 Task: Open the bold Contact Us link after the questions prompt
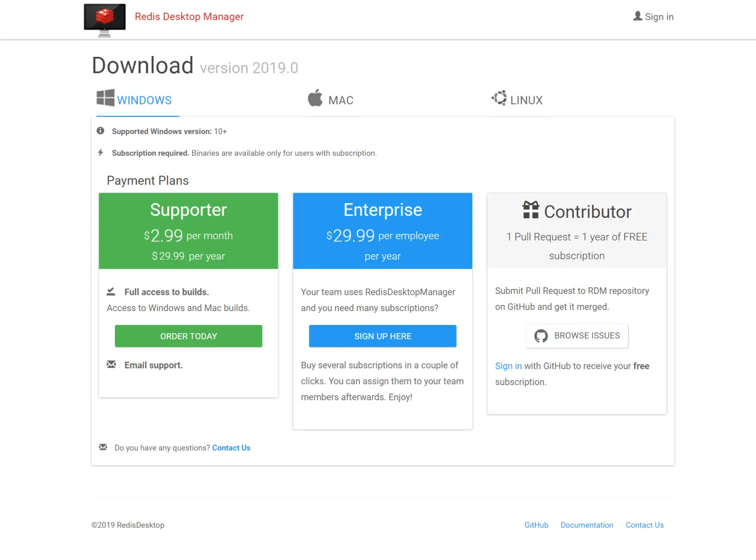[x=231, y=448]
